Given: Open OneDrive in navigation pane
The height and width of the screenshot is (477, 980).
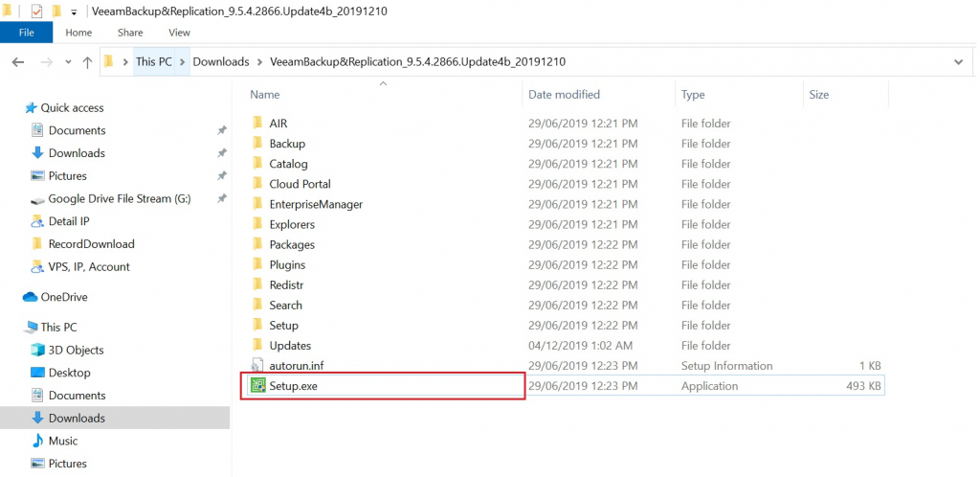Looking at the screenshot, I should [x=64, y=297].
